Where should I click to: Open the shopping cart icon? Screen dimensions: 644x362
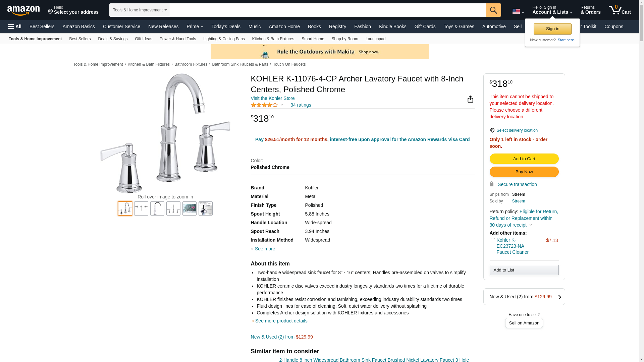(x=620, y=10)
